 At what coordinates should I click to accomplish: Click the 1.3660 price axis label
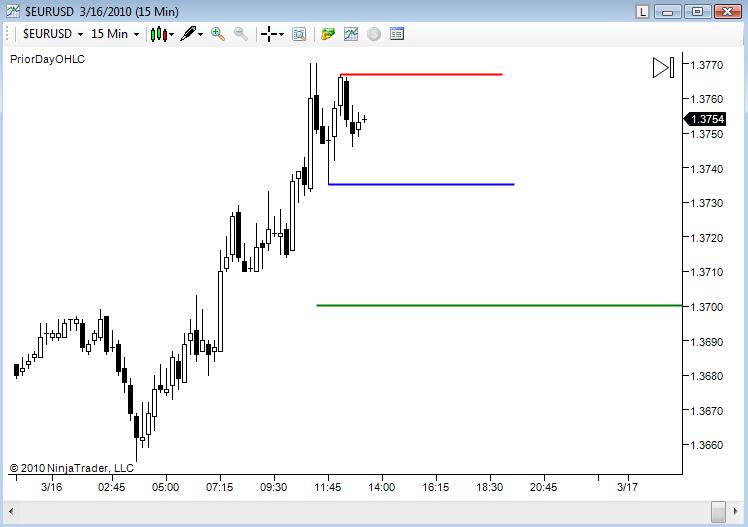coord(706,445)
